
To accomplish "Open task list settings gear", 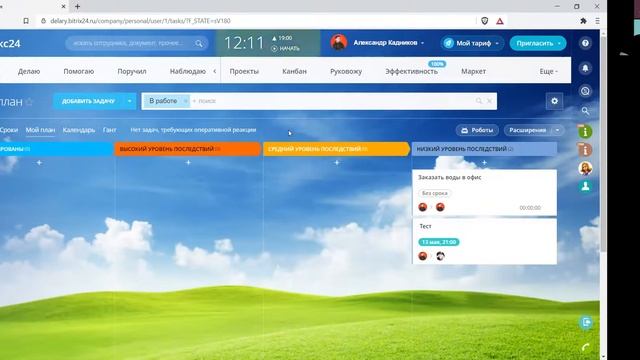I will pos(554,101).
